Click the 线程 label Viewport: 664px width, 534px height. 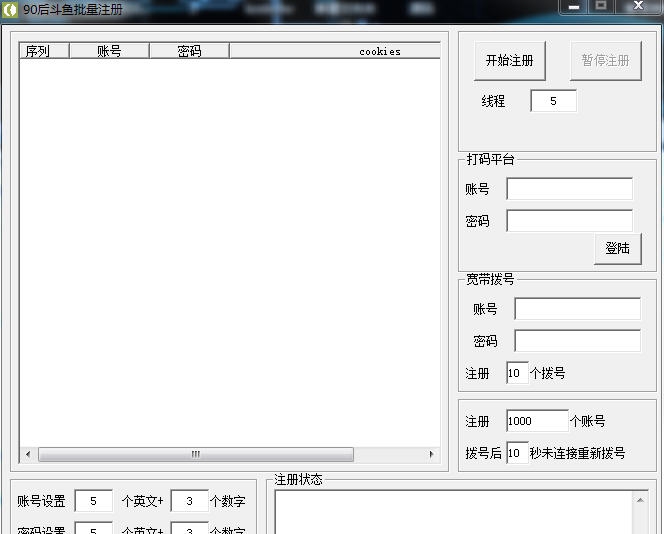[493, 101]
